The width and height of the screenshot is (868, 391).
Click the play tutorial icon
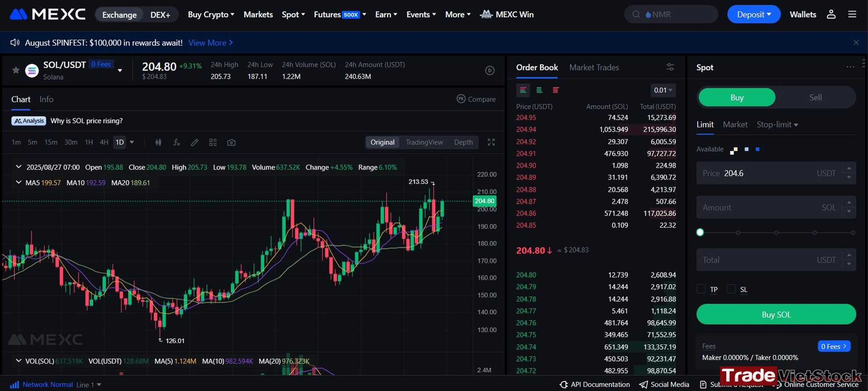click(490, 71)
